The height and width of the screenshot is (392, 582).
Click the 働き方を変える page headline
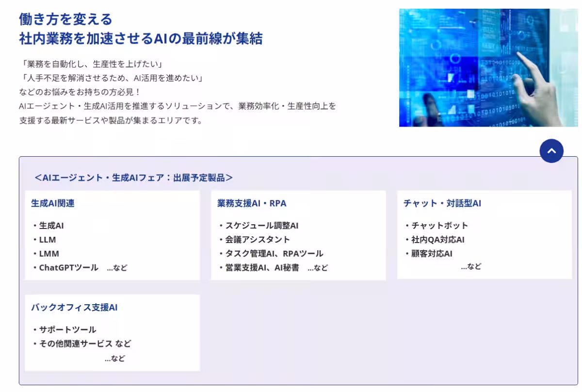(67, 21)
